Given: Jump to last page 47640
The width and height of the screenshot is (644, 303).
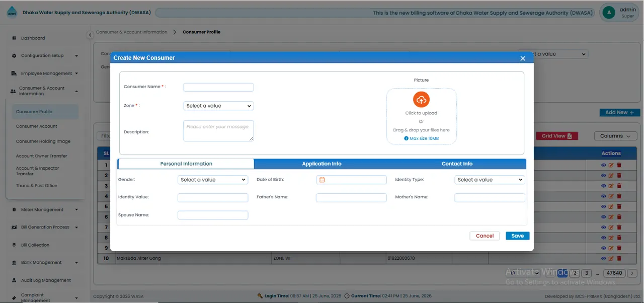Looking at the screenshot, I should [614, 273].
